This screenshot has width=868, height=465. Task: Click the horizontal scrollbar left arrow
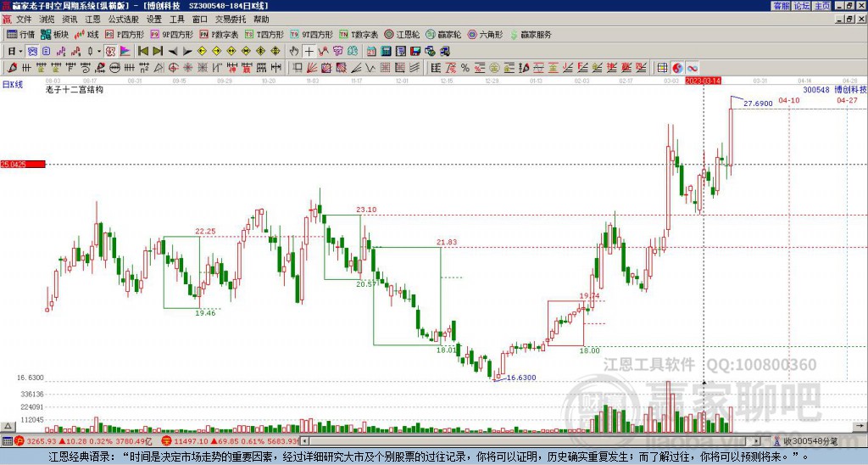coord(304,441)
